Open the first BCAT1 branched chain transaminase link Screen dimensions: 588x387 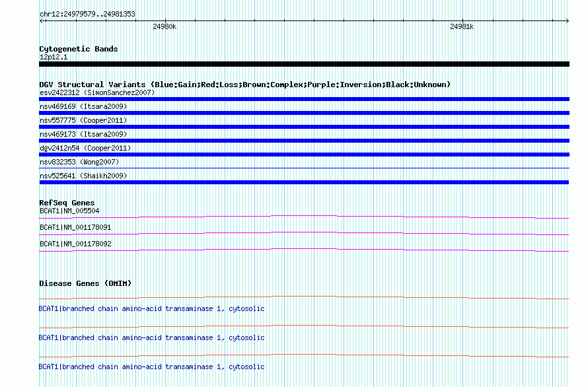[151, 308]
